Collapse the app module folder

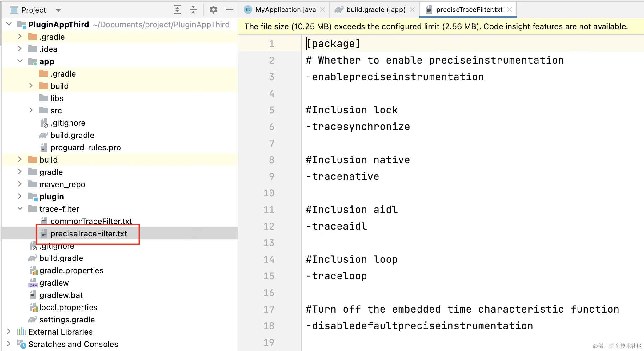20,61
